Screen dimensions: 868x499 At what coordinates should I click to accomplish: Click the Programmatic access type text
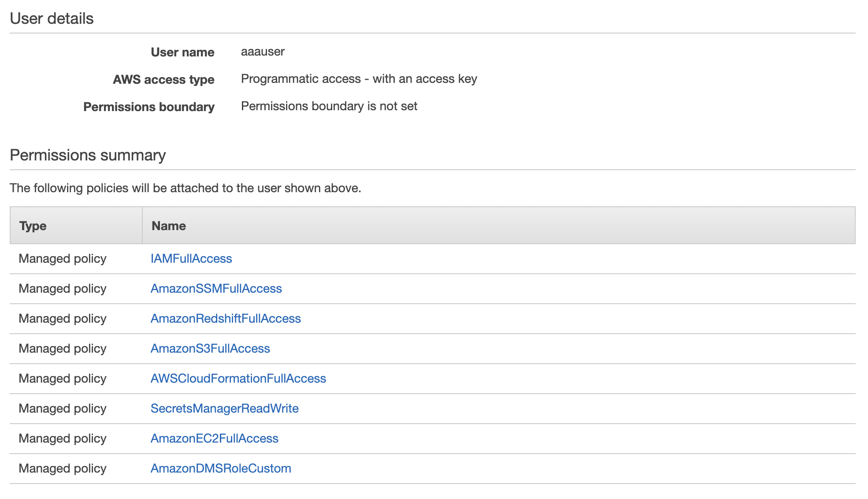pos(359,79)
